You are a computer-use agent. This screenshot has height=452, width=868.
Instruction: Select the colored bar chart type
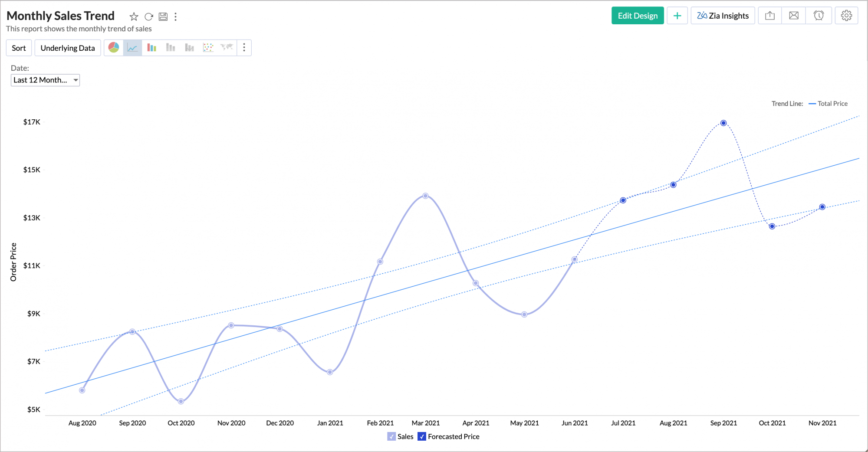(151, 48)
